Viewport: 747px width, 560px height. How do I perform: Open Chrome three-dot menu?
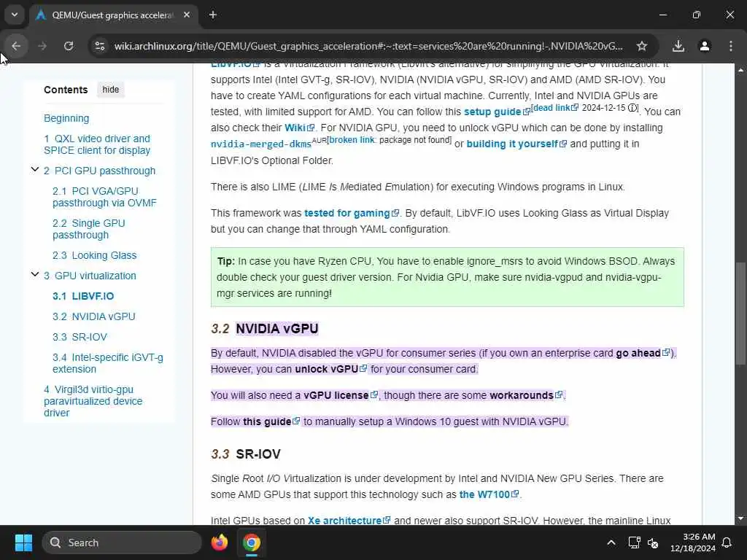pyautogui.click(x=731, y=46)
